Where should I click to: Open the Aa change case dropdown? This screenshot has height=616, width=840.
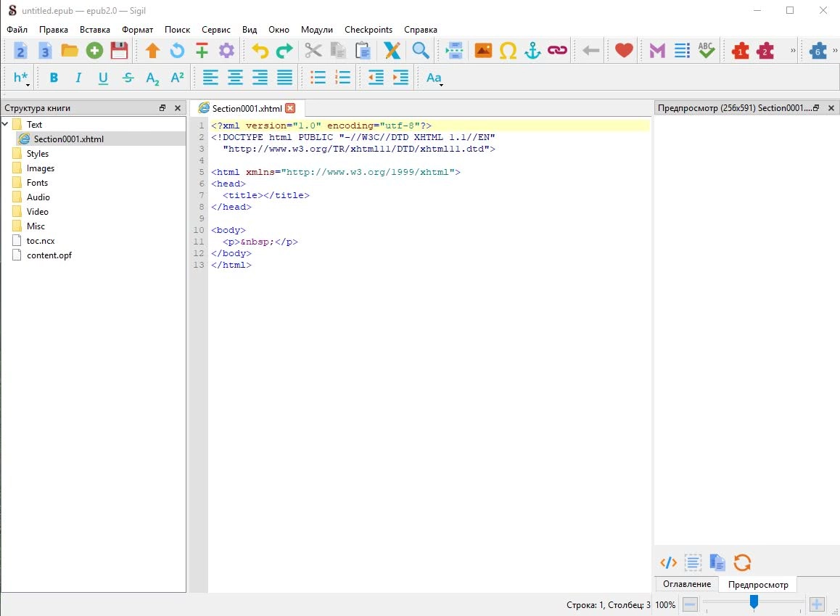435,78
